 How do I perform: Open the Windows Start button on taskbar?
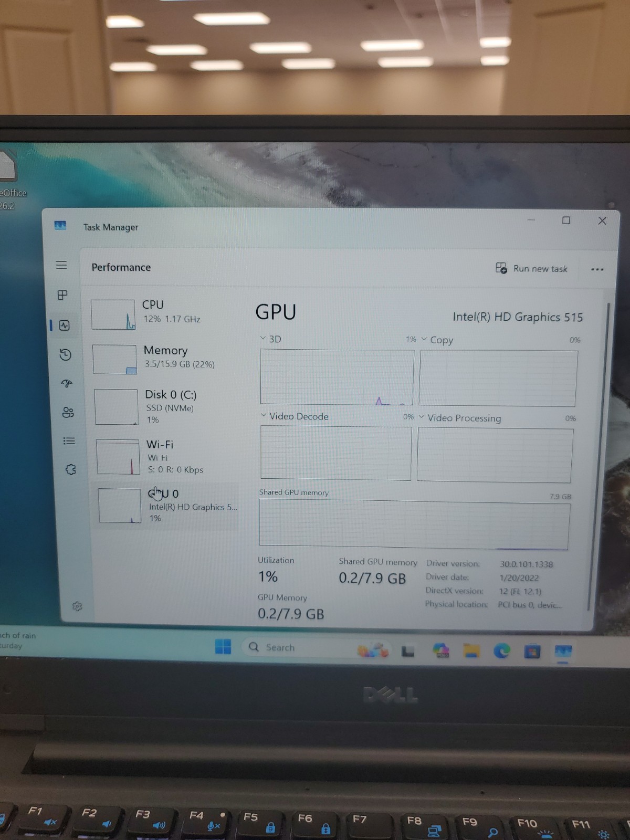pos(223,646)
